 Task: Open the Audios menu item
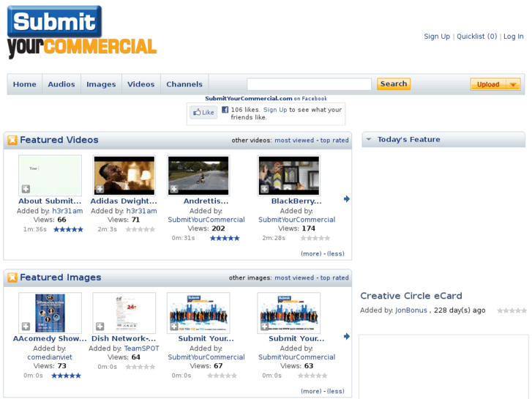click(x=61, y=84)
